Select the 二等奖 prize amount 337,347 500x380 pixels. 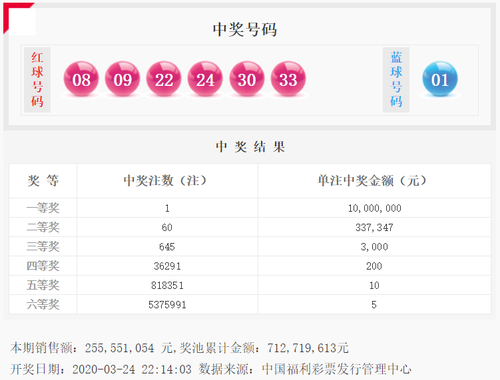coord(374,228)
